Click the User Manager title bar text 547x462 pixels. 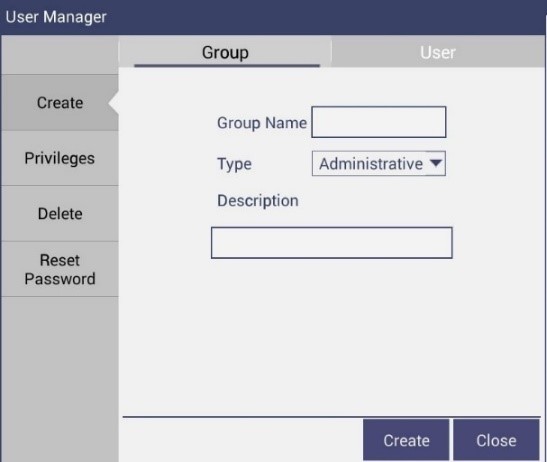point(56,17)
